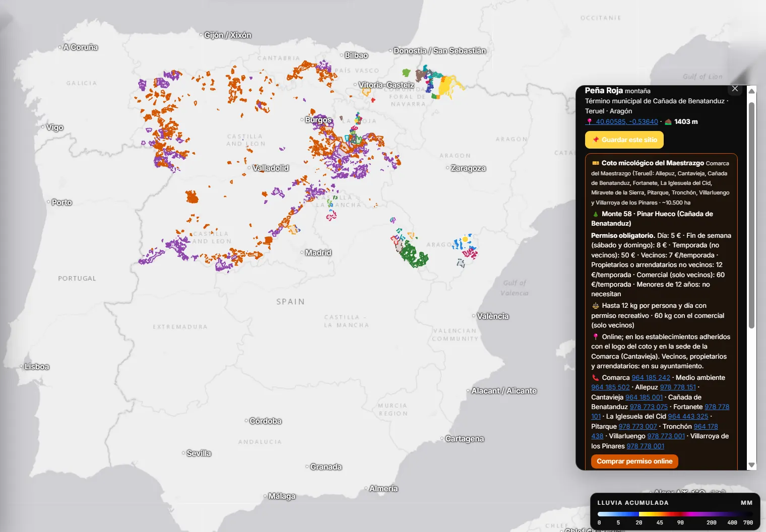Click the Bilbao city label
The height and width of the screenshot is (532, 766).
click(356, 55)
